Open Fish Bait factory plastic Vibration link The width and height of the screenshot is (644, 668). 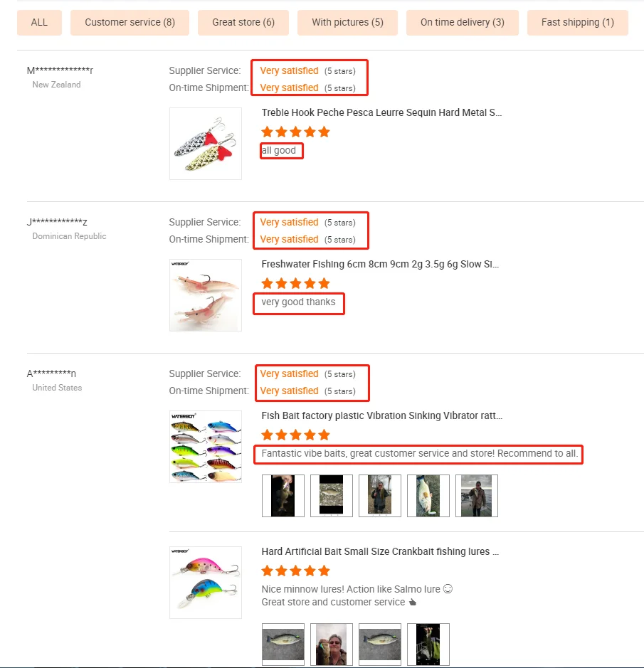[x=382, y=415]
